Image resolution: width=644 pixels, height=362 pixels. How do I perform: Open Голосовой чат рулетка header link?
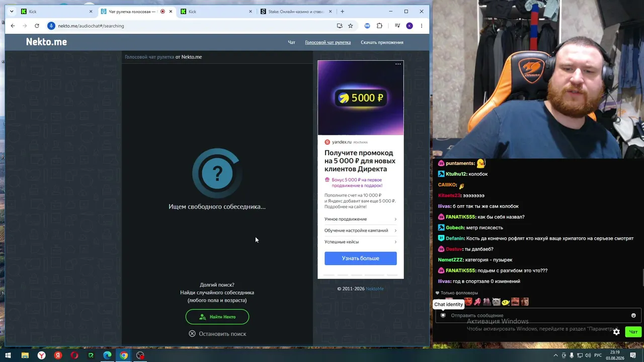click(328, 42)
